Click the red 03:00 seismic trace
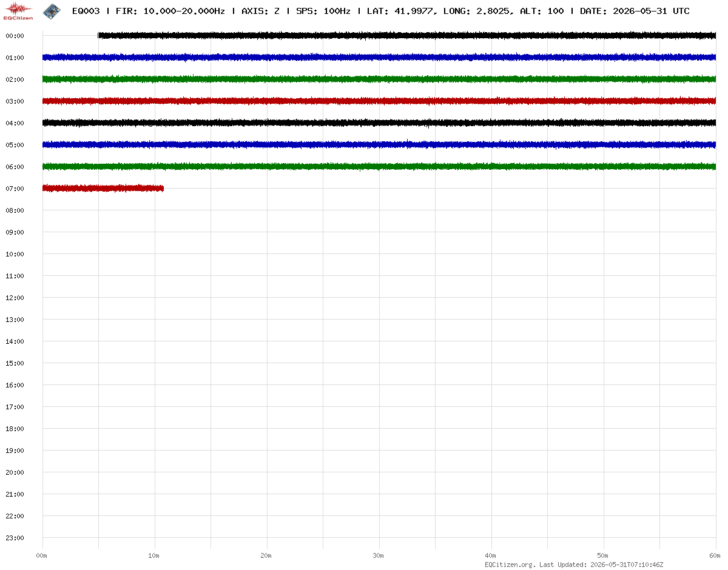The image size is (728, 570). pyautogui.click(x=379, y=101)
